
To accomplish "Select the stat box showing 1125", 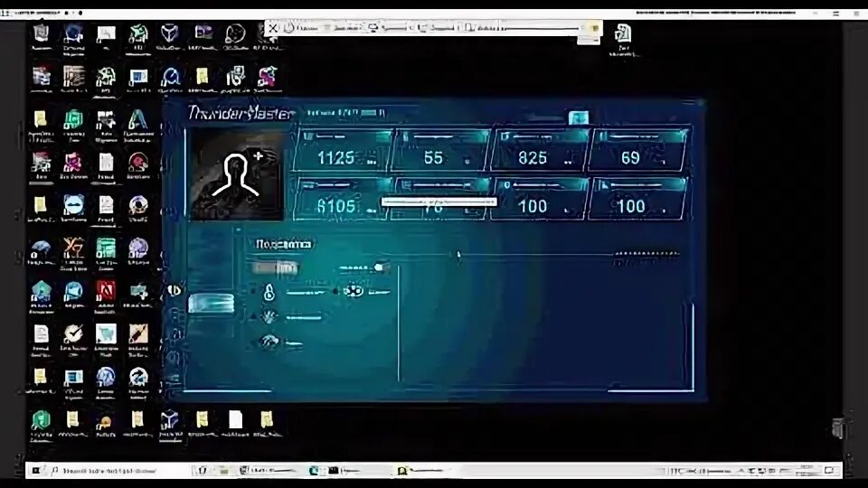I will click(344, 151).
